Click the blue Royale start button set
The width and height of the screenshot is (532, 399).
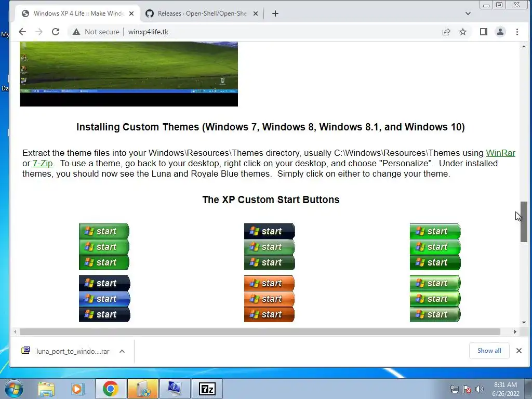click(x=104, y=299)
